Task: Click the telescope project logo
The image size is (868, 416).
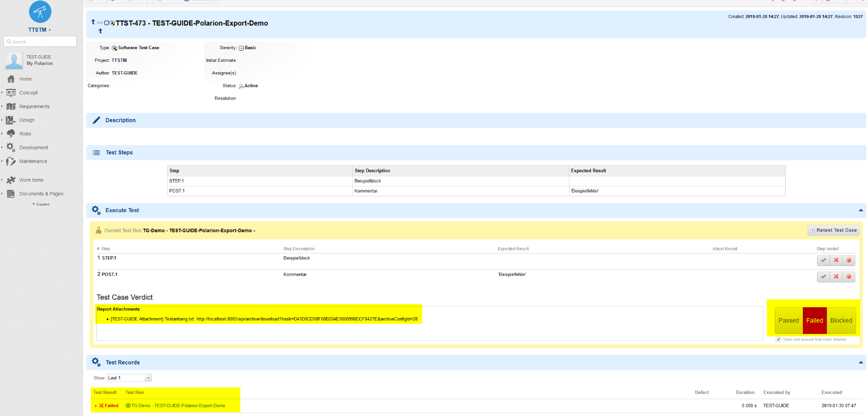Action: [40, 12]
